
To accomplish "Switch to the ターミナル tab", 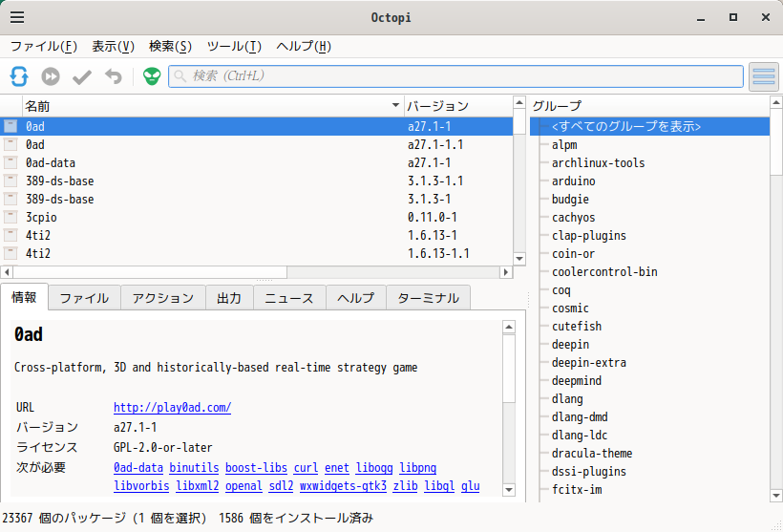I will 428,298.
